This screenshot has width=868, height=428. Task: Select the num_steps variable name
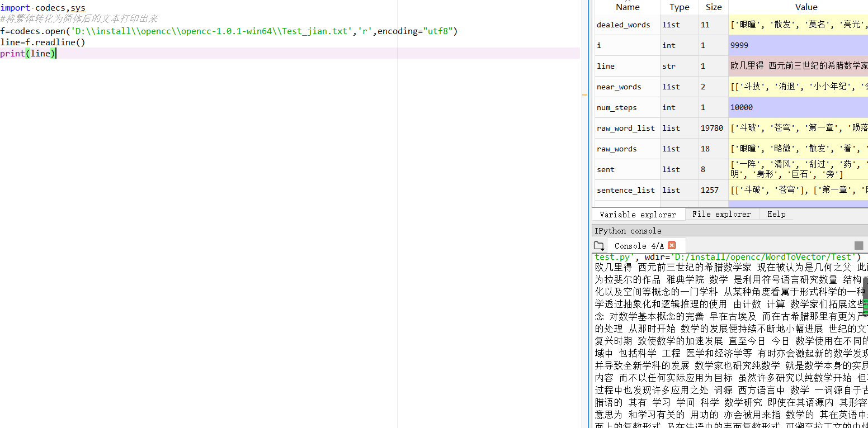(x=616, y=107)
